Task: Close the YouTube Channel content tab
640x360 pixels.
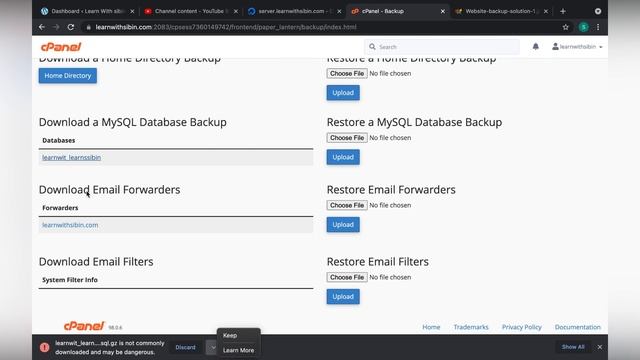Action: (x=236, y=11)
